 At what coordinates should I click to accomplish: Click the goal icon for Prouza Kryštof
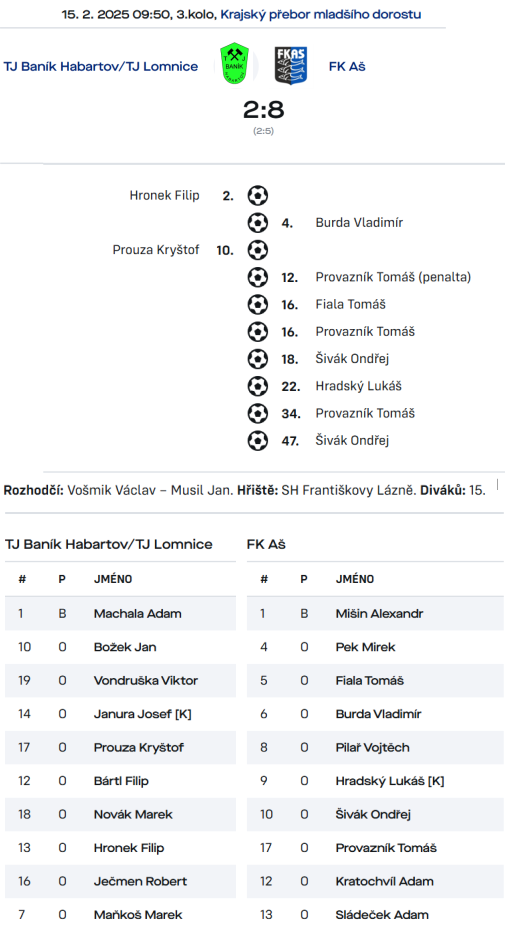[258, 250]
